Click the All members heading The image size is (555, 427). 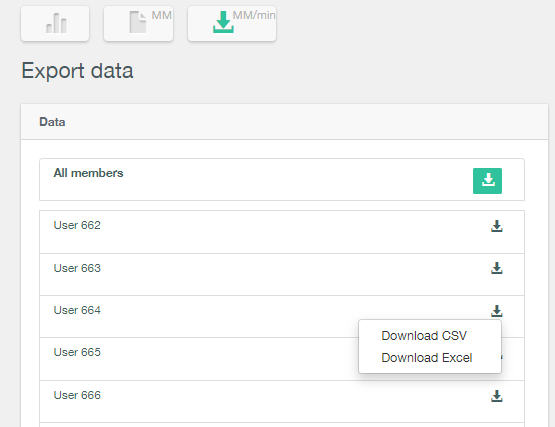pyautogui.click(x=88, y=173)
